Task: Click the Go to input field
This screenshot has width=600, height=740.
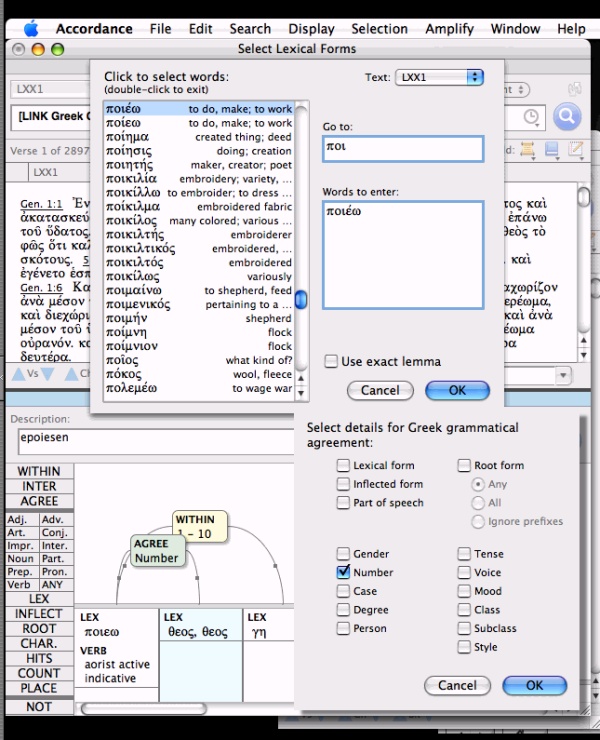Action: 403,149
